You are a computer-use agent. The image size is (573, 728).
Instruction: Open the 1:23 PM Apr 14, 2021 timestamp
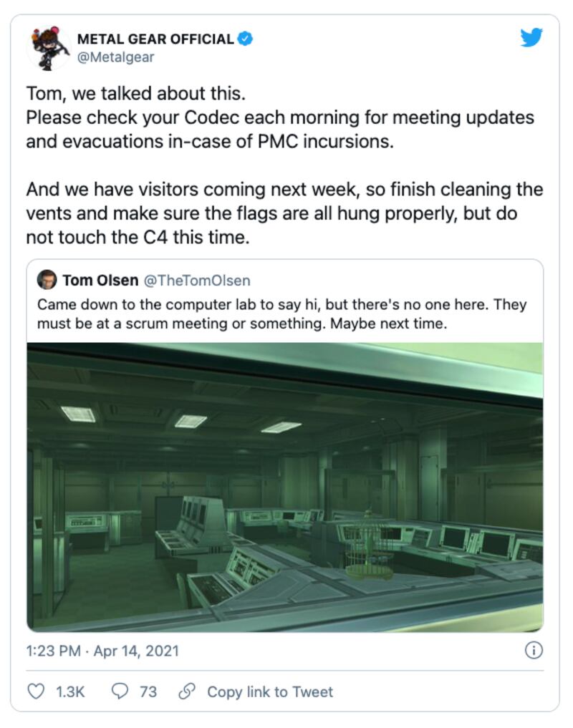[x=102, y=651]
